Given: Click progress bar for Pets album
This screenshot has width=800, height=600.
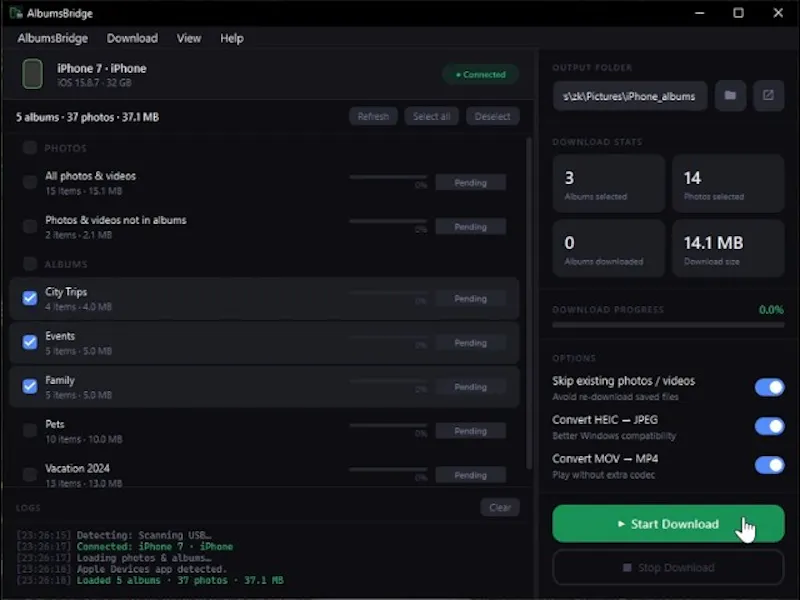Looking at the screenshot, I should [x=388, y=426].
